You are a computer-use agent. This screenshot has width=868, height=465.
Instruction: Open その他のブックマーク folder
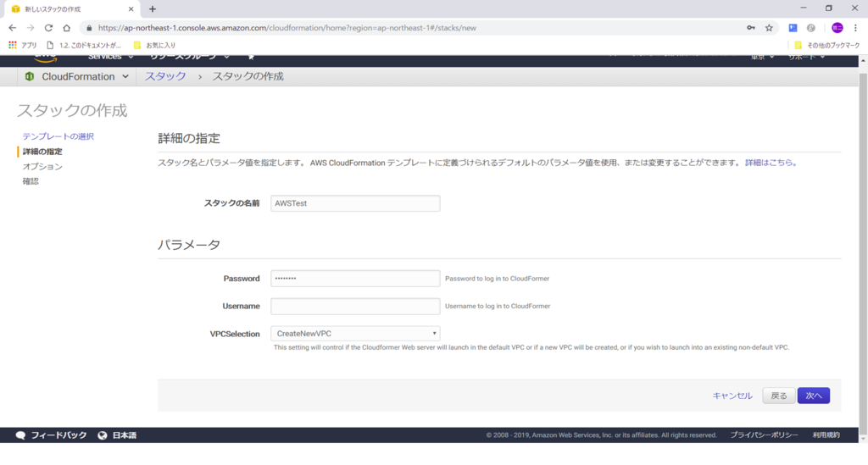[x=827, y=45]
